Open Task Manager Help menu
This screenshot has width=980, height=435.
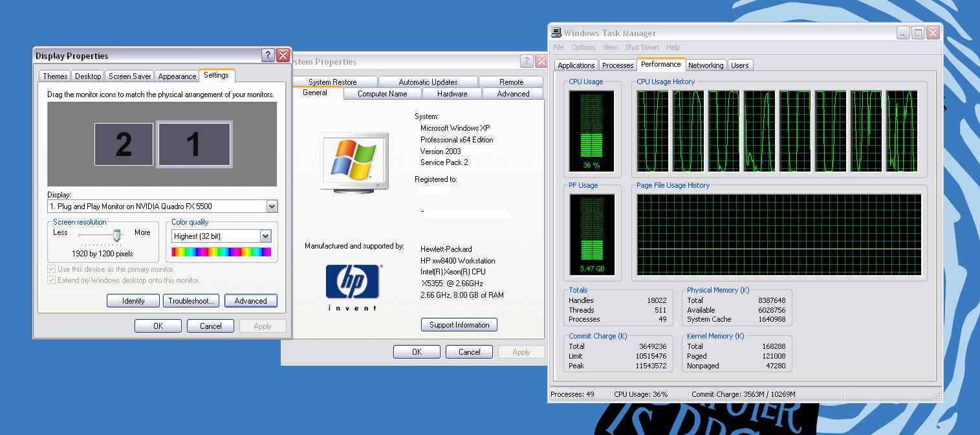[x=673, y=47]
